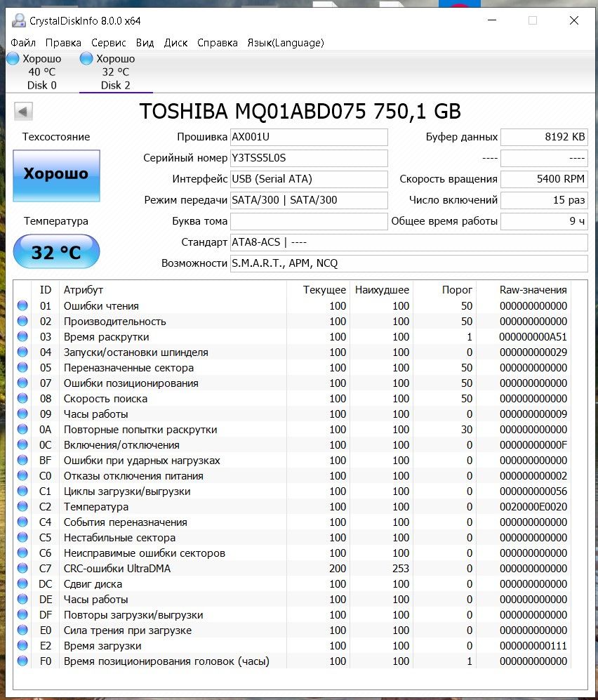Open the Диск menu

click(176, 43)
